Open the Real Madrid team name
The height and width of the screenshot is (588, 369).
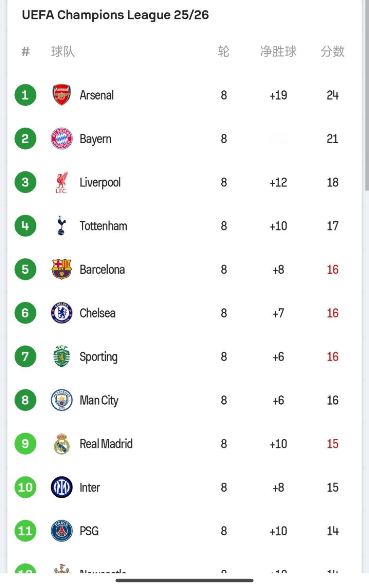point(106,444)
